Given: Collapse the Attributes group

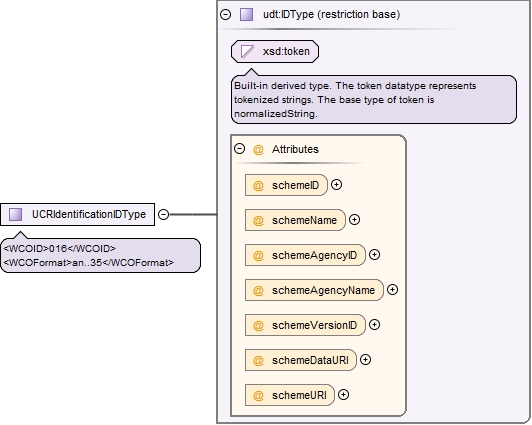Looking at the screenshot, I should tap(240, 149).
